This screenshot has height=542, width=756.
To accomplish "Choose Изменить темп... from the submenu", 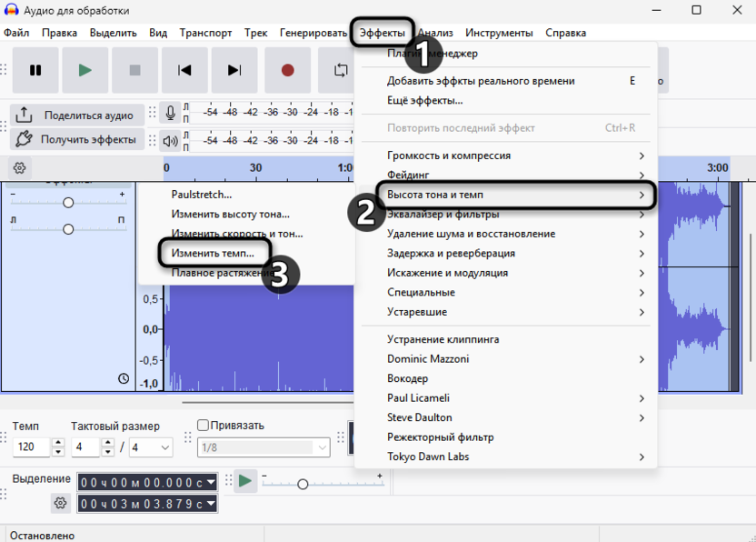I will [214, 253].
